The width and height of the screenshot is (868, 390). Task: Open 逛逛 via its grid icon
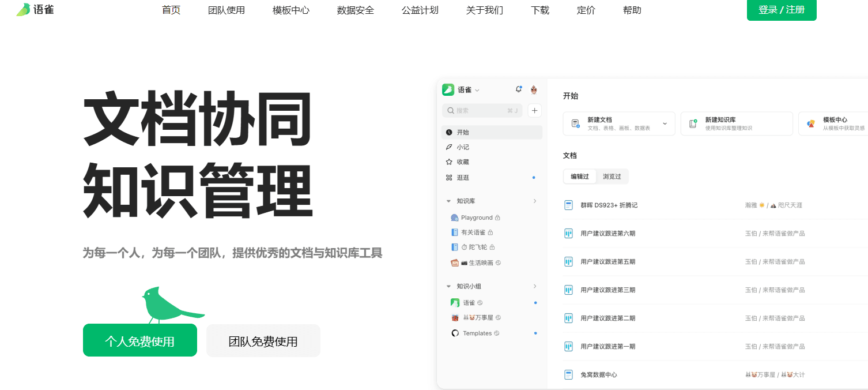point(449,178)
